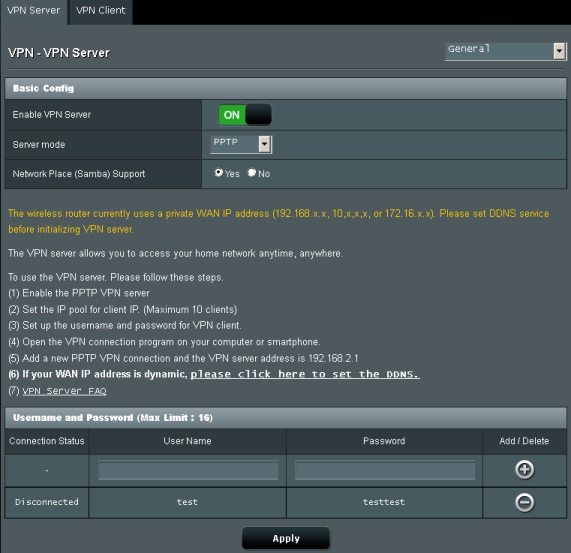The image size is (571, 553).
Task: Click the plus icon to add user
Action: pos(524,470)
